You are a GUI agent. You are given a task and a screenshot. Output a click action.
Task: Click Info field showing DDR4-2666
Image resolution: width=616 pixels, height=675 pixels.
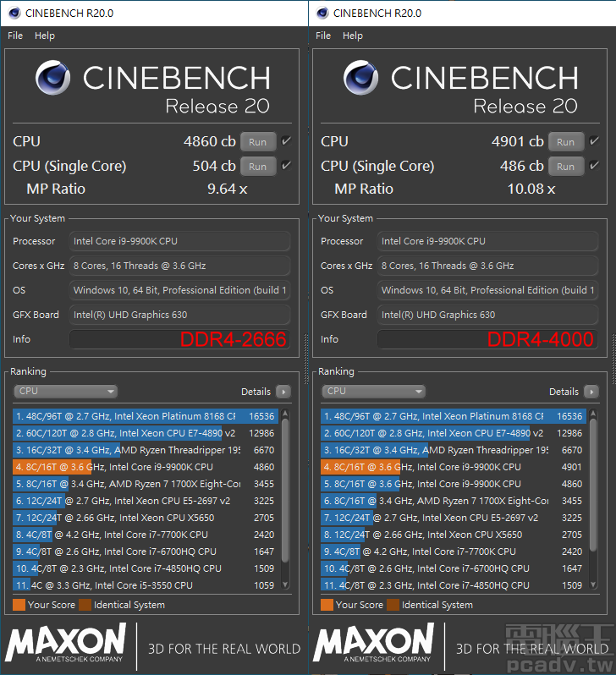pos(179,339)
